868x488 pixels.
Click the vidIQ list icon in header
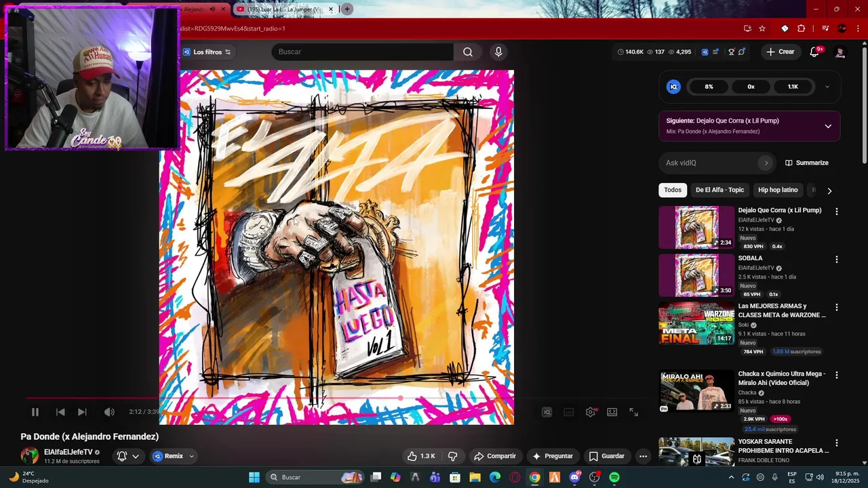pos(715,52)
